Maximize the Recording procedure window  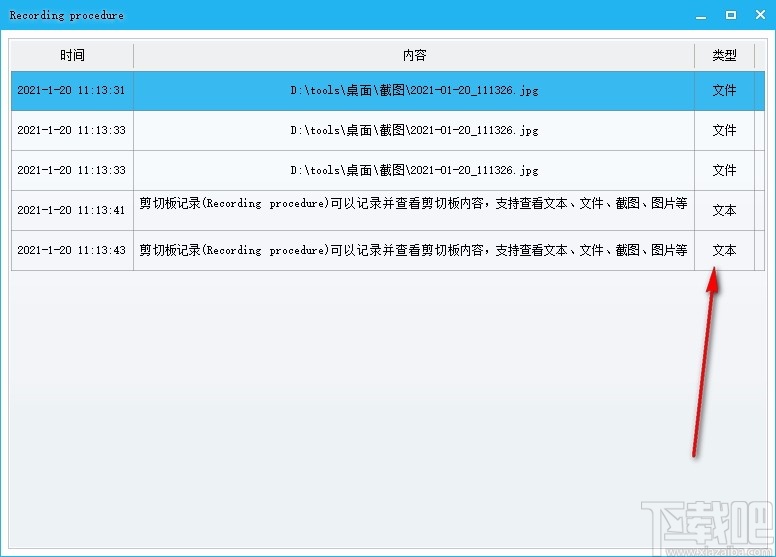coord(730,15)
